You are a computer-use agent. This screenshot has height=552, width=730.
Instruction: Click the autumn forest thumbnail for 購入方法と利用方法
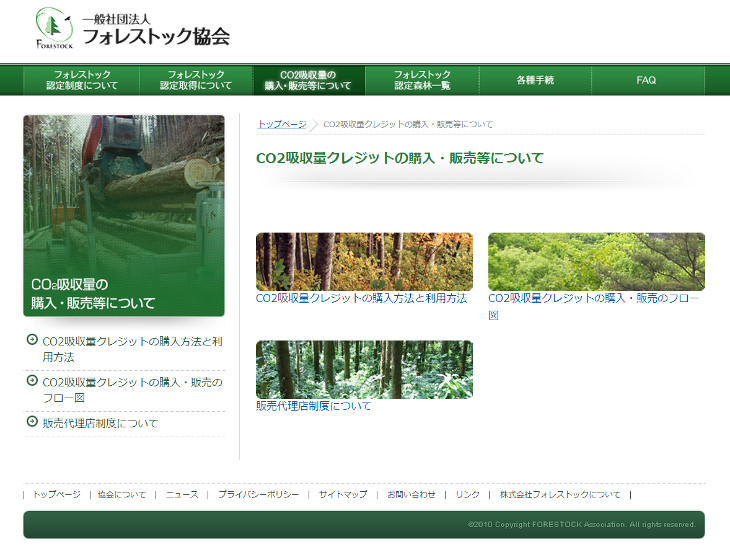pos(364,261)
